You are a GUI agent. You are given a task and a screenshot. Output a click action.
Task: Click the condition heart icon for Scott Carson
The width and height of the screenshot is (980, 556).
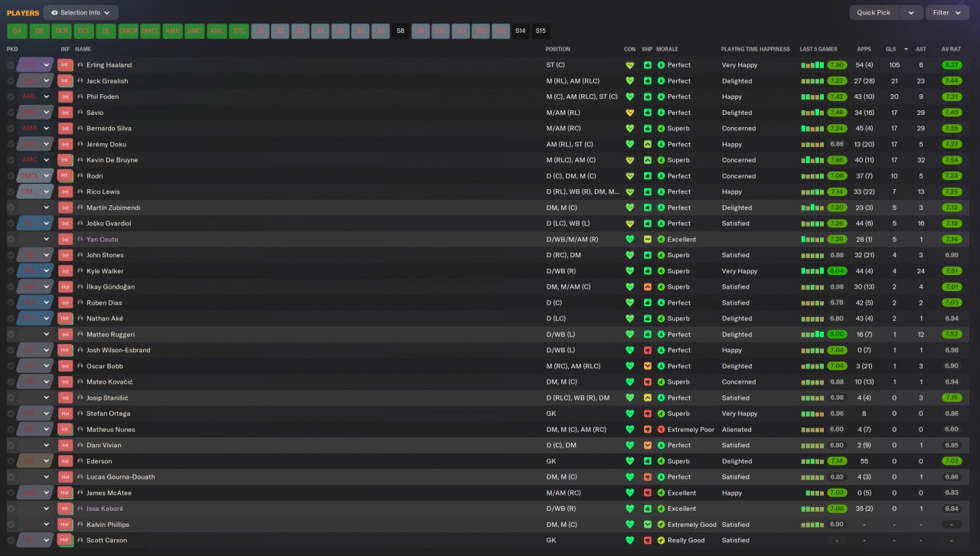[x=630, y=541]
